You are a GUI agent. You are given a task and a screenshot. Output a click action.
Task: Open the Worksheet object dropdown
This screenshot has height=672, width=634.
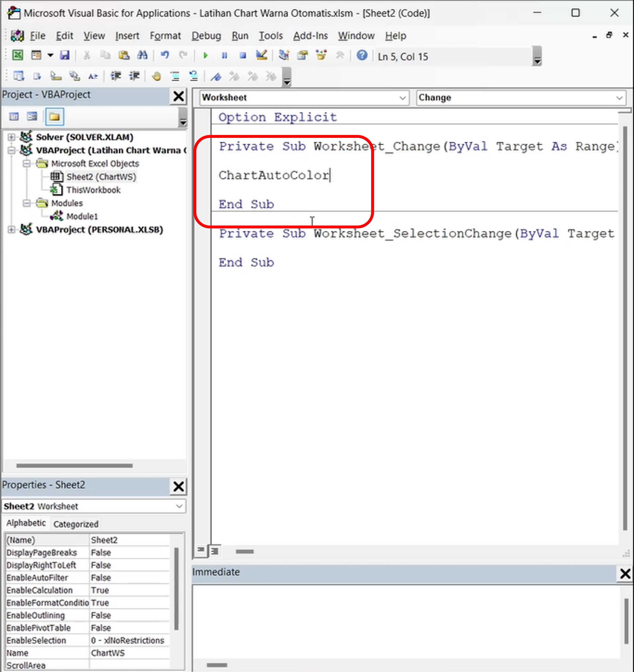click(x=402, y=98)
